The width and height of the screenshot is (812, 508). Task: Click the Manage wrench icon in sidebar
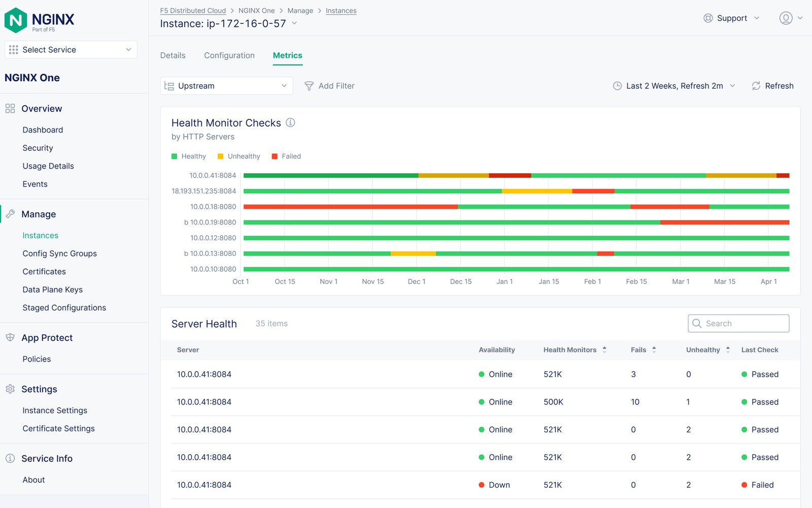tap(10, 214)
